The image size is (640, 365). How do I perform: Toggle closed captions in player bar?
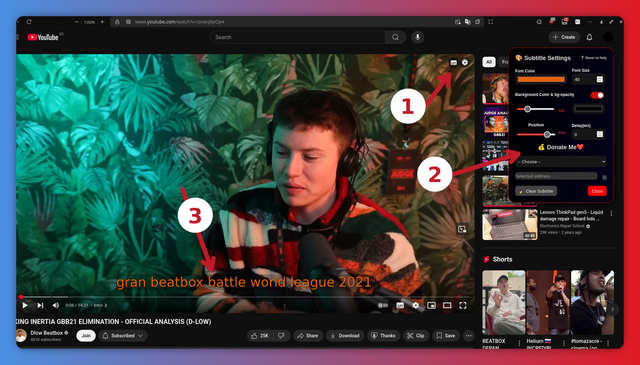coord(400,305)
